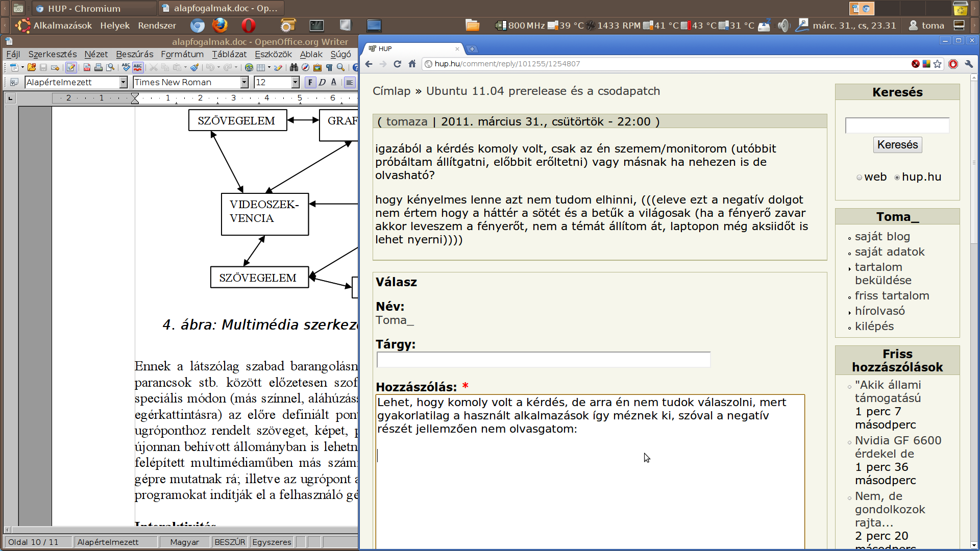Toggle Bold (F) formatting in Writer
The height and width of the screenshot is (551, 980).
click(x=310, y=82)
